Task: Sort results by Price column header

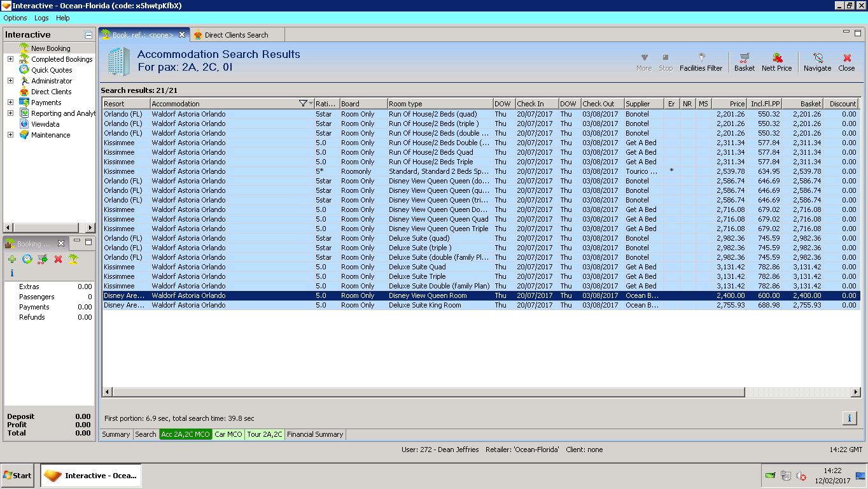Action: [729, 104]
